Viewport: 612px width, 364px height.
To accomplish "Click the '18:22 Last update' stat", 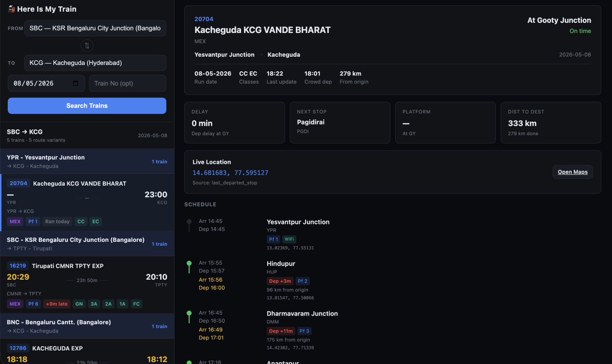I will (x=282, y=77).
